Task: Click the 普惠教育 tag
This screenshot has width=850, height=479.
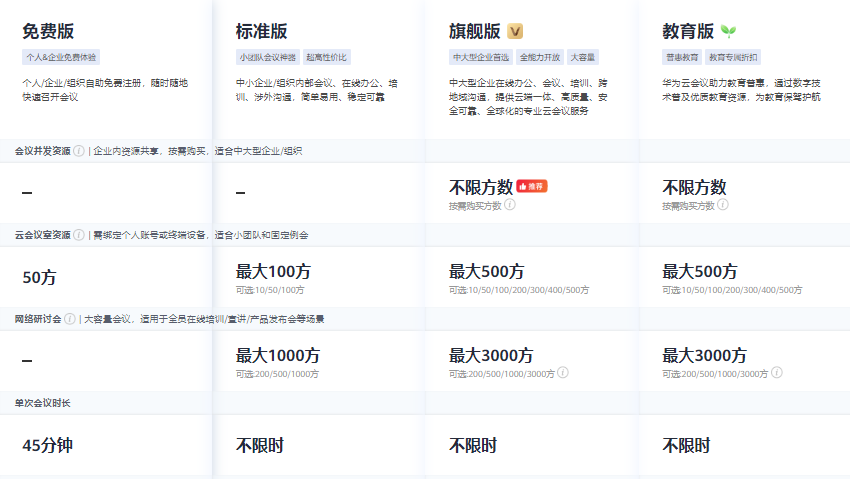Action: tap(682, 57)
